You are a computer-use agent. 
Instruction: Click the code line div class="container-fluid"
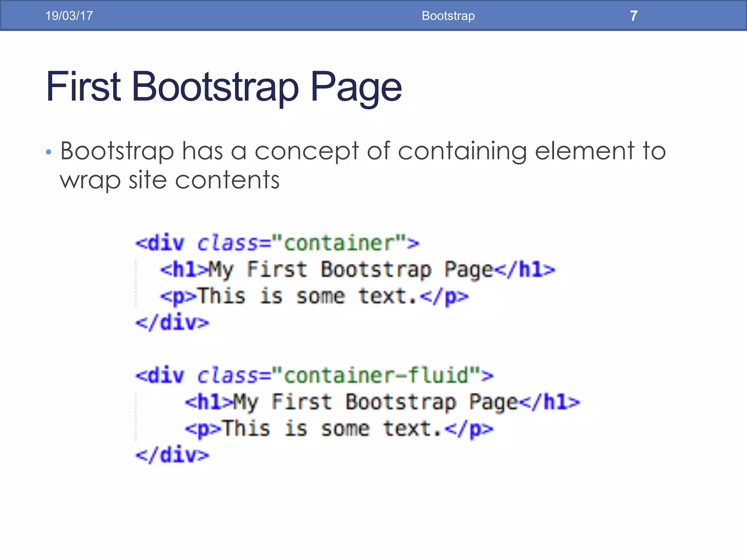(x=314, y=375)
